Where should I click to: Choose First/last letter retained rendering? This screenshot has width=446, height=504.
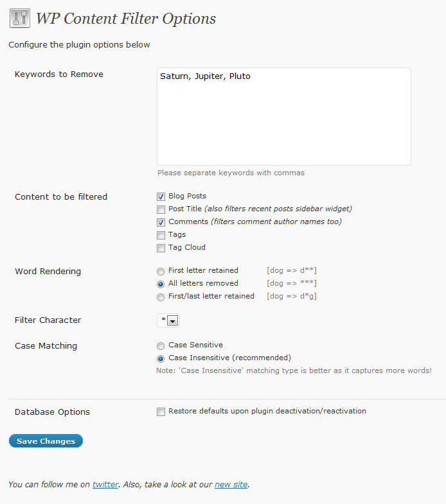pos(160,297)
